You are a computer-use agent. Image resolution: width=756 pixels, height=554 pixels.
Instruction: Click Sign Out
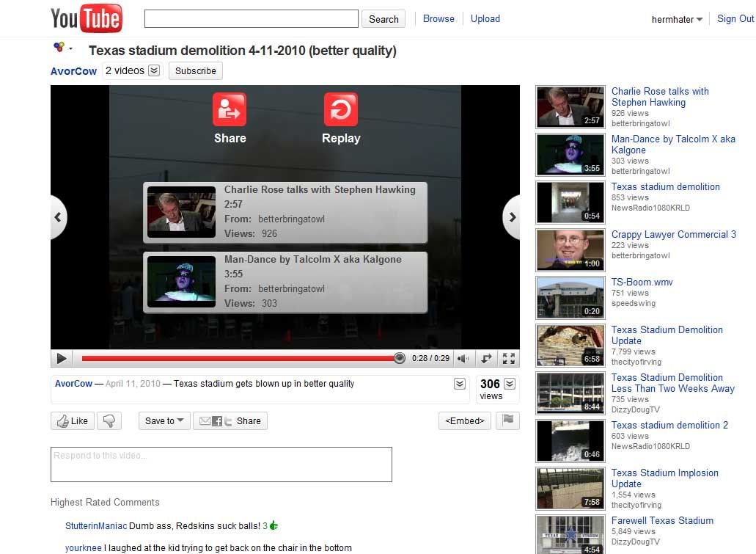[x=735, y=19]
